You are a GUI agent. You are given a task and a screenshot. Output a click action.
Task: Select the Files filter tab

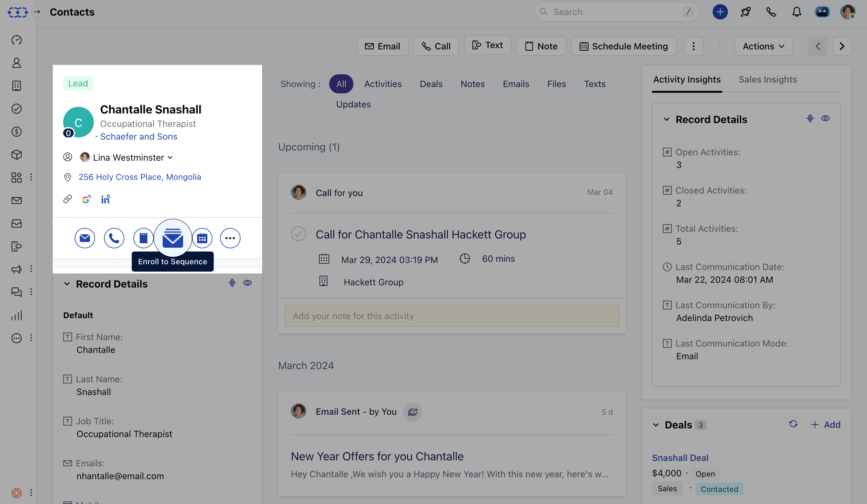(556, 84)
